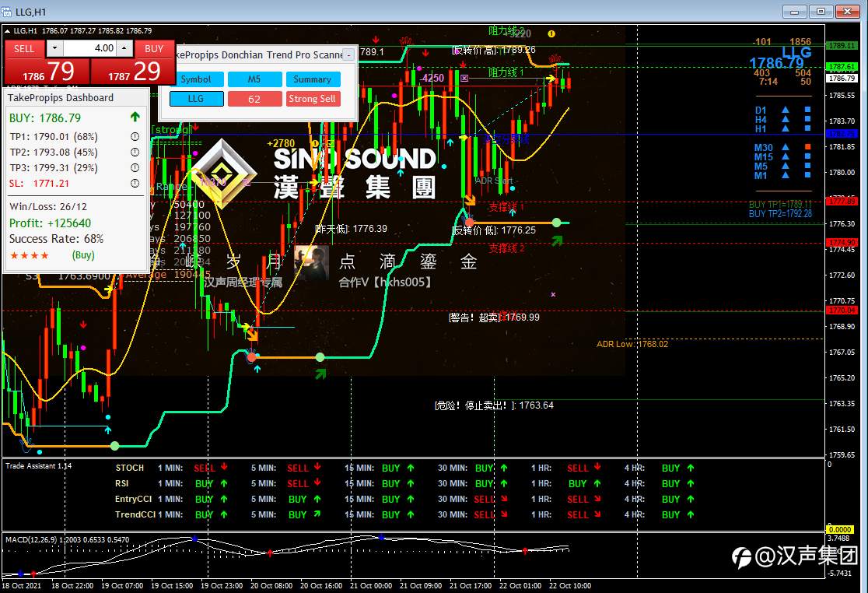Image resolution: width=868 pixels, height=593 pixels.
Task: Click the red Strong Sell signal cell
Action: click(x=313, y=99)
